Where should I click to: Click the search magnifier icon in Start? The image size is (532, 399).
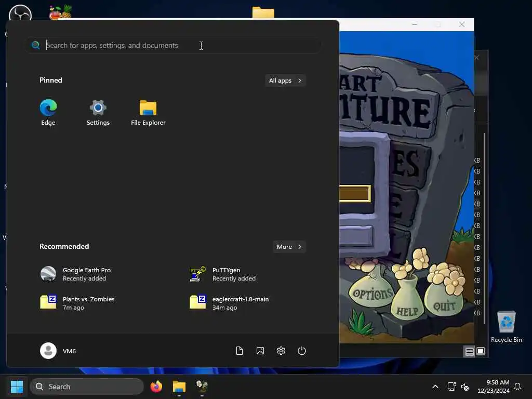36,45
